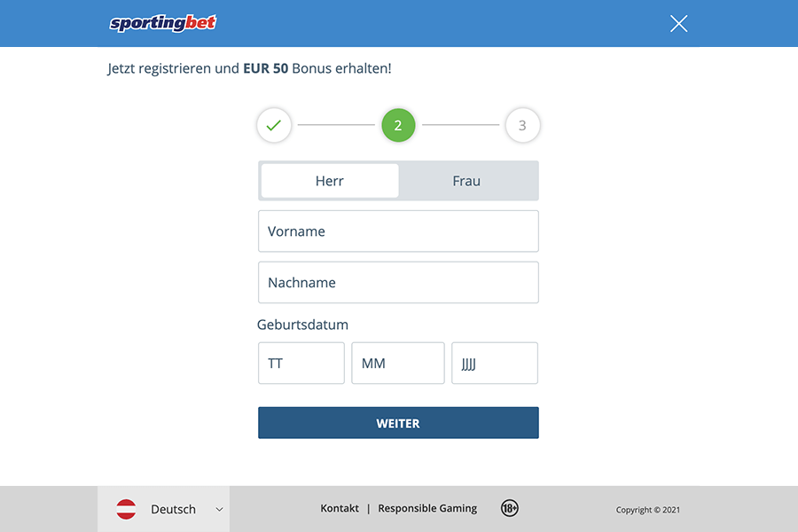Select the green step 2 indicator

[x=398, y=125]
